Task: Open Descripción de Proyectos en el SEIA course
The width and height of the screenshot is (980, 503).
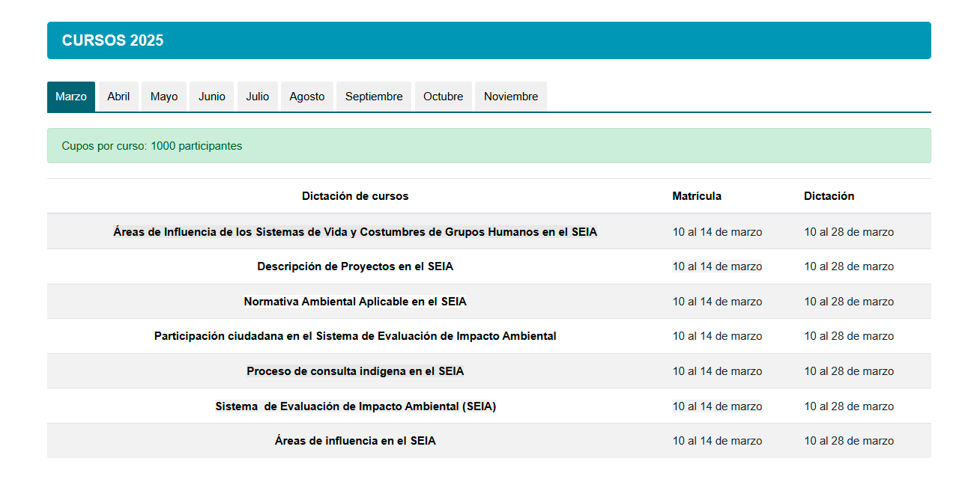Action: (355, 266)
